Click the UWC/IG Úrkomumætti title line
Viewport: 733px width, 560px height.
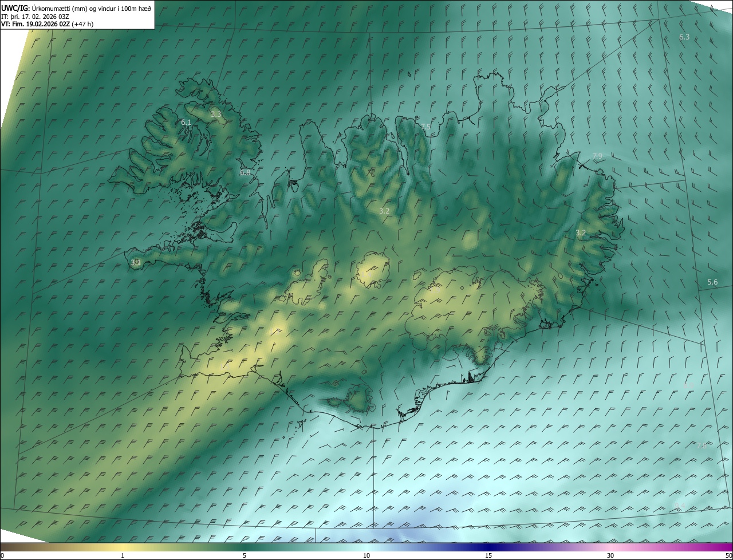[76, 8]
